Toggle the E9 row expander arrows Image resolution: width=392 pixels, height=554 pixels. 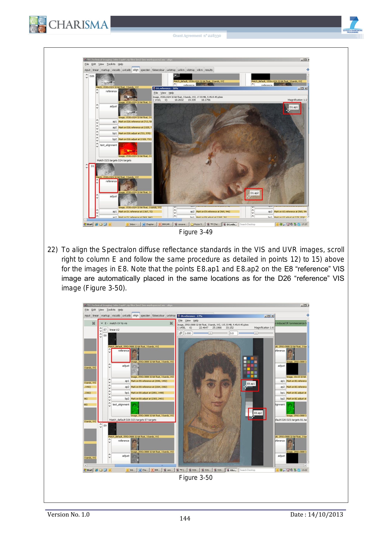pyautogui.click(x=101, y=426)
